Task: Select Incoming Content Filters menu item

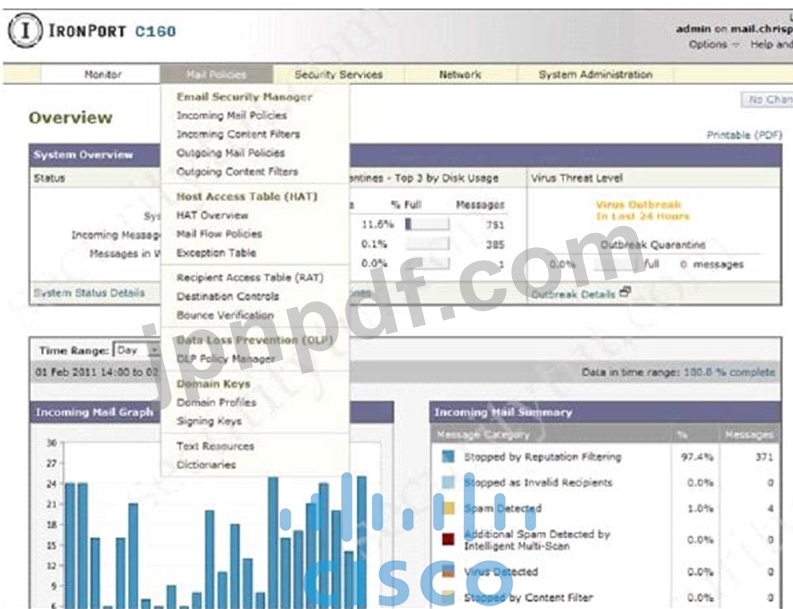Action: 238,134
